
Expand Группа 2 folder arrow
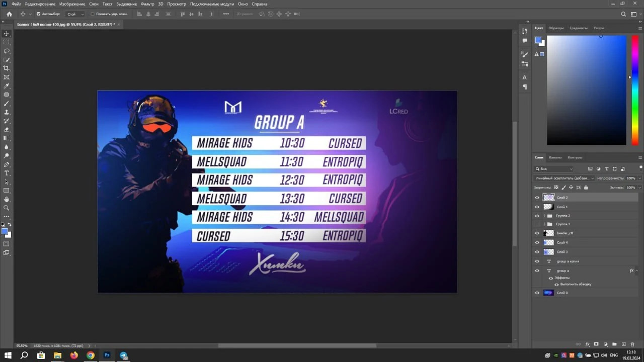[544, 216]
